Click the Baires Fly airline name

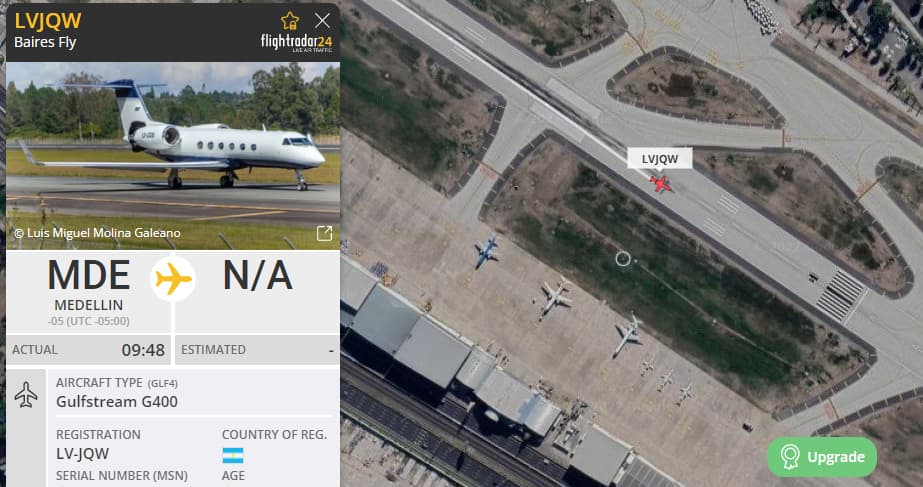(45, 42)
